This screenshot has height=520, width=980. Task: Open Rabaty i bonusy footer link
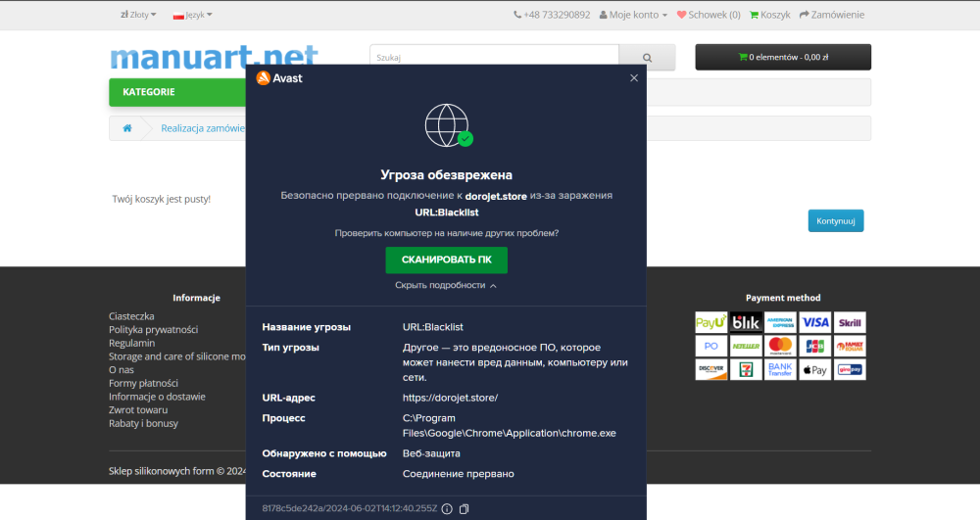pos(143,423)
